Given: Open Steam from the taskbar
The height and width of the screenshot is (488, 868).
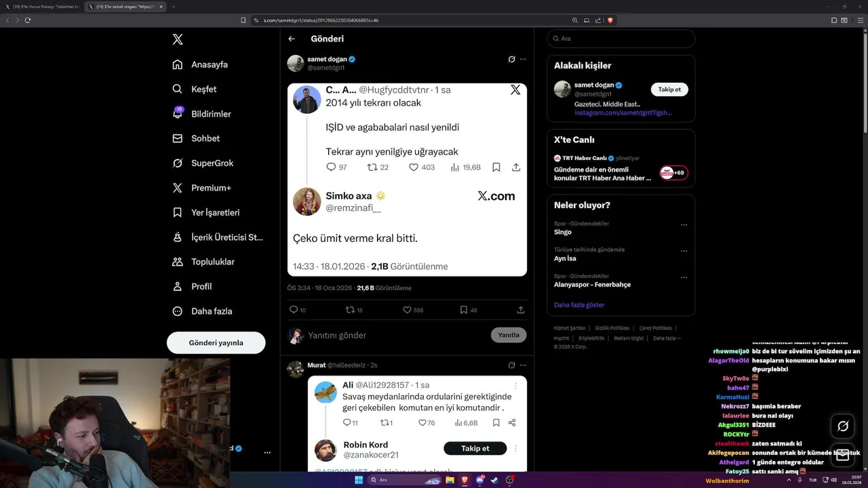Looking at the screenshot, I should point(494,480).
